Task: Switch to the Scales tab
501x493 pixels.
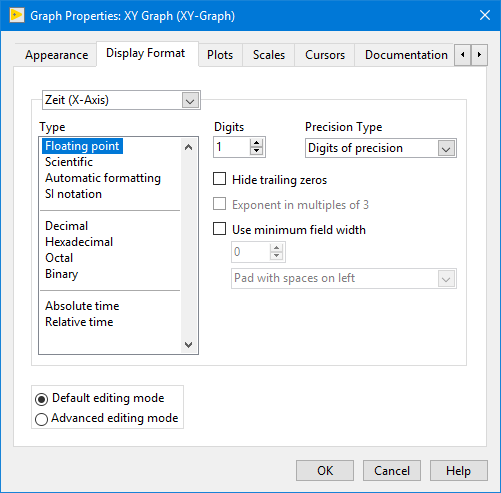Action: [269, 55]
